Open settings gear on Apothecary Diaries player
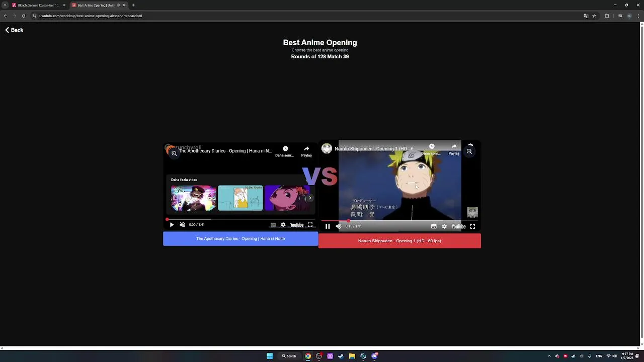Screen dimensions: 644x362 tap(283, 225)
